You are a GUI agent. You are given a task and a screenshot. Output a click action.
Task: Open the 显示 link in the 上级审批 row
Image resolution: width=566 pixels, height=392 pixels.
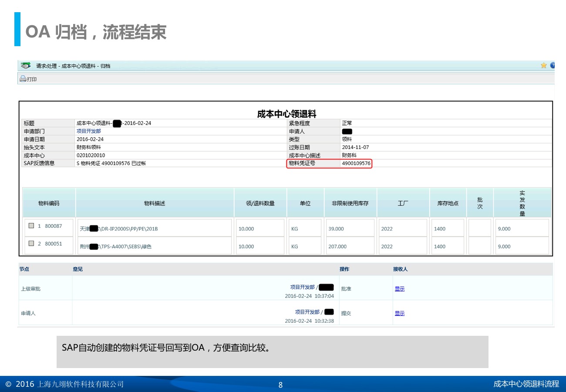coord(399,289)
